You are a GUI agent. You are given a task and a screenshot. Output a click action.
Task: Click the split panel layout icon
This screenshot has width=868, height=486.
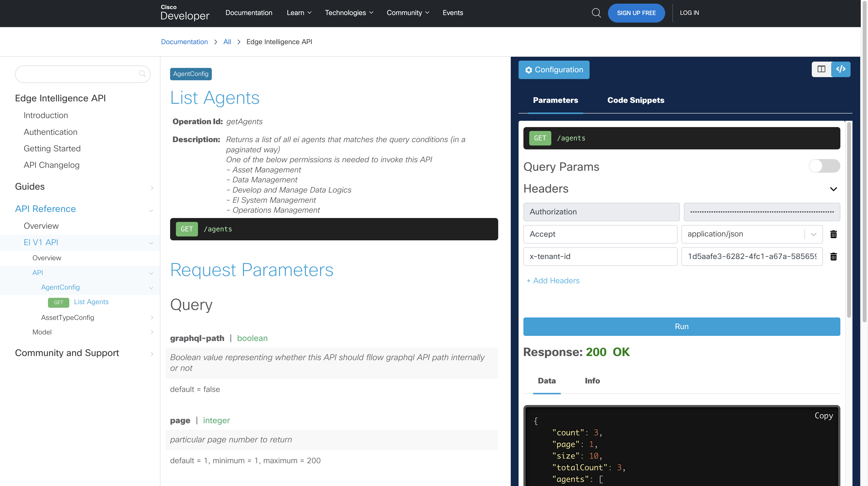(x=821, y=69)
